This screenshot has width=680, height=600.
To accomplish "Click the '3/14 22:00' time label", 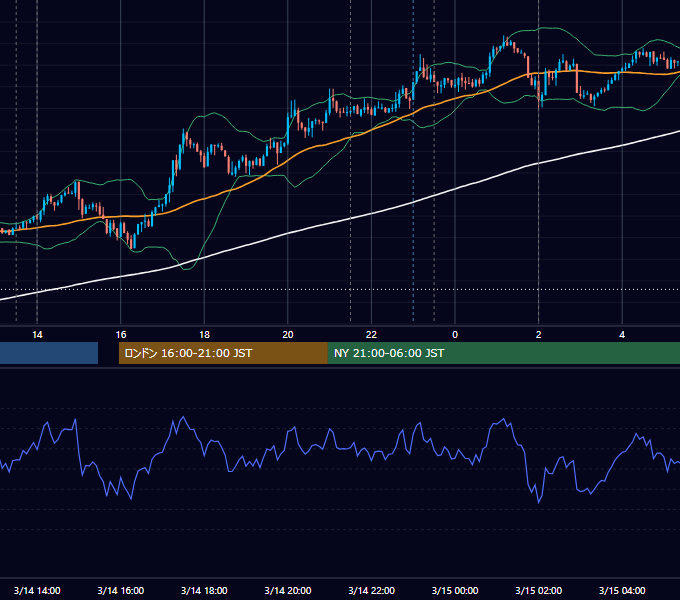I will click(371, 590).
